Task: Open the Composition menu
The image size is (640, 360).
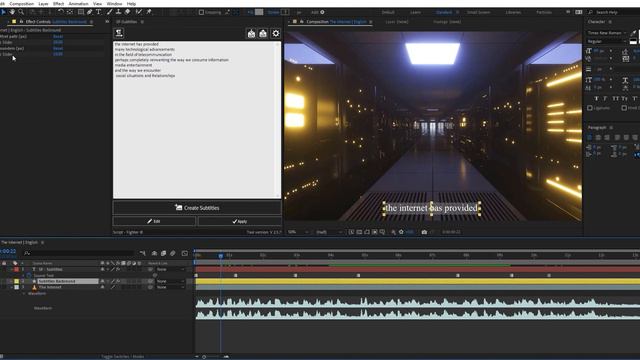Action: [x=22, y=3]
